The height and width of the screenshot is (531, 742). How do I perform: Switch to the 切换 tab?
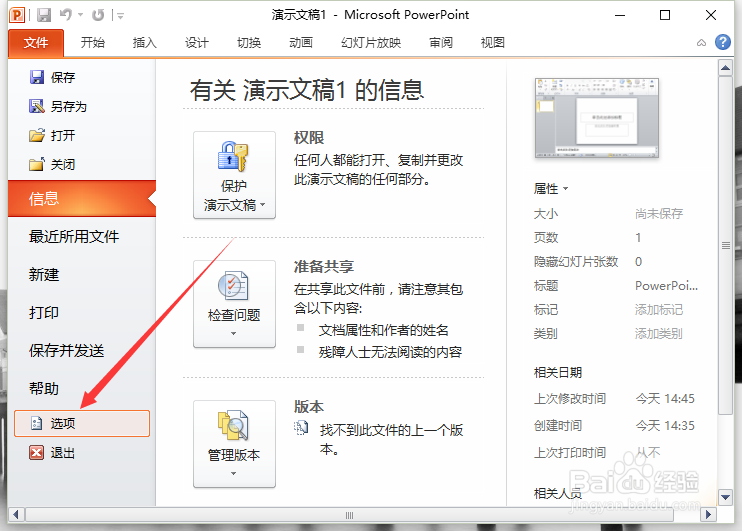tap(249, 43)
